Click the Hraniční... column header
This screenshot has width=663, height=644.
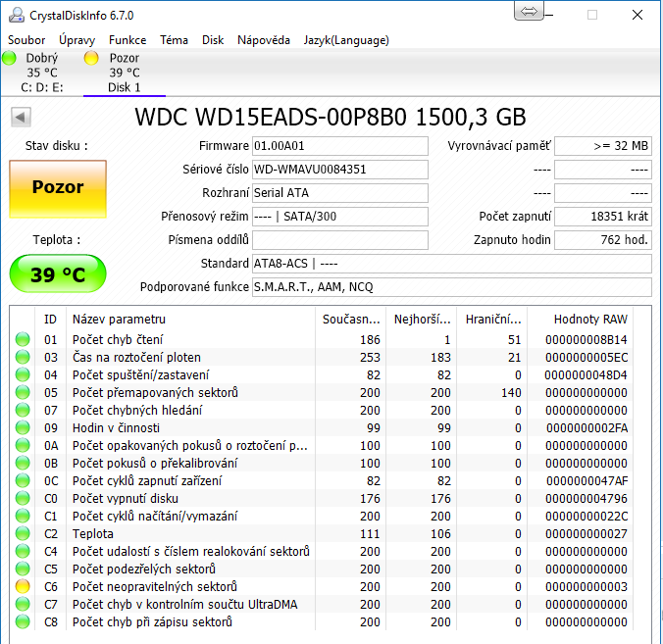(x=492, y=320)
